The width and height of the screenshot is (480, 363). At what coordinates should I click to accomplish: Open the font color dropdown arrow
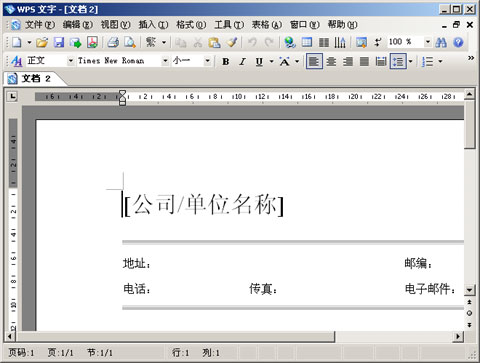coord(297,61)
